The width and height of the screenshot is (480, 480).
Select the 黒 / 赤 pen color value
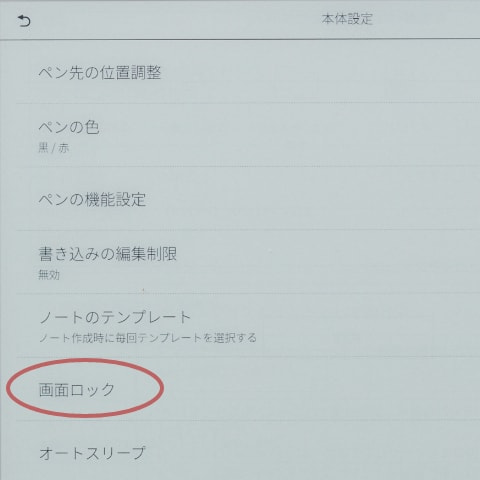click(x=54, y=148)
